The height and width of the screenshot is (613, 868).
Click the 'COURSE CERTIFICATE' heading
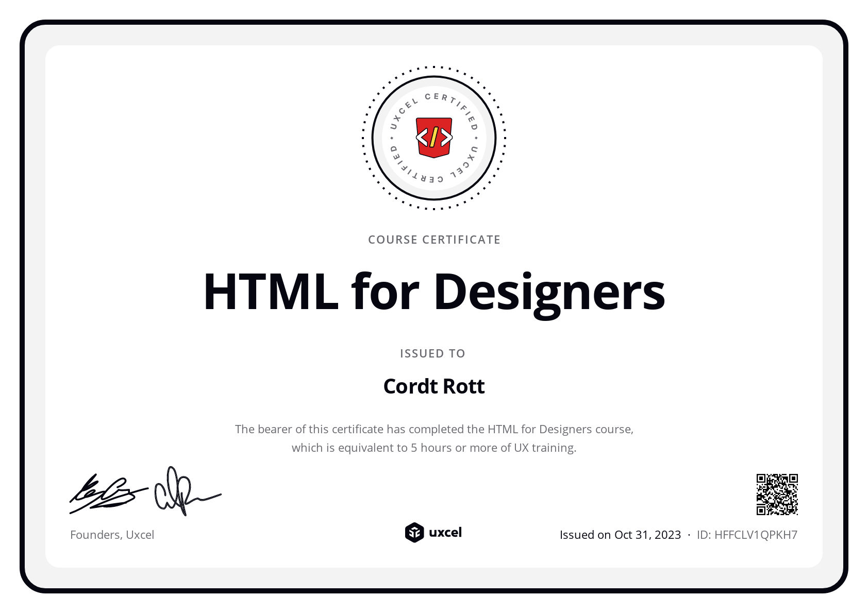click(434, 240)
